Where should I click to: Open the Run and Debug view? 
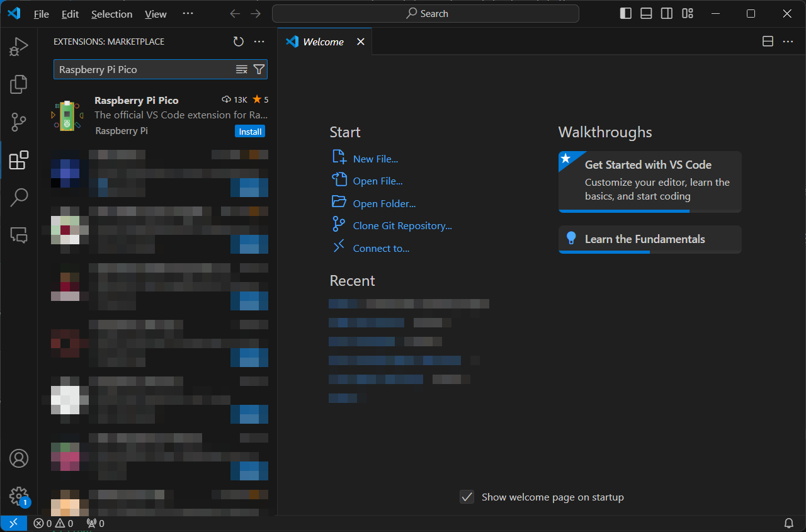pos(18,47)
